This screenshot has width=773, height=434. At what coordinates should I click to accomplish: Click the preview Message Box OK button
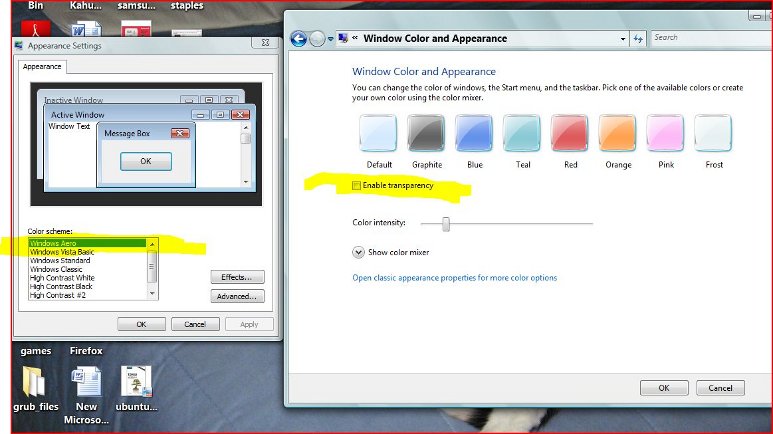coord(146,161)
